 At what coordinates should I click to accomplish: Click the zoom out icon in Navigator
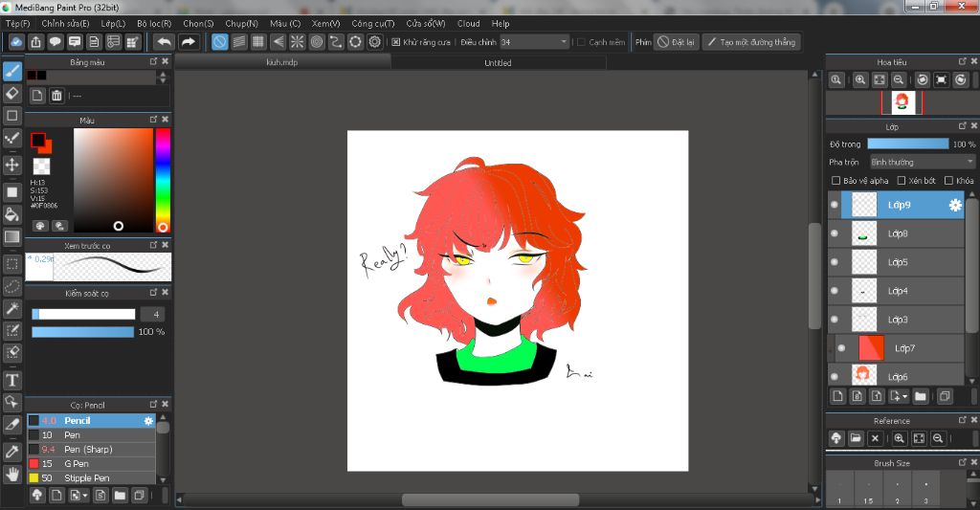pos(898,80)
